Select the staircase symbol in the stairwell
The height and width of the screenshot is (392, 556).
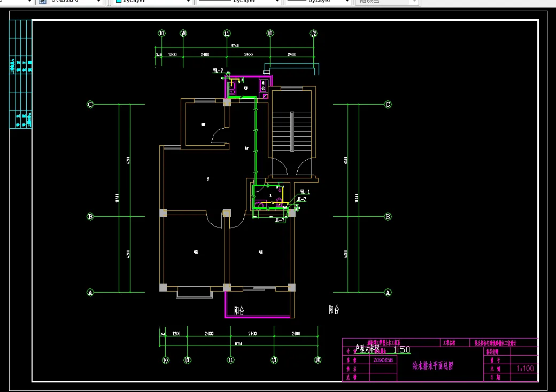(x=292, y=132)
